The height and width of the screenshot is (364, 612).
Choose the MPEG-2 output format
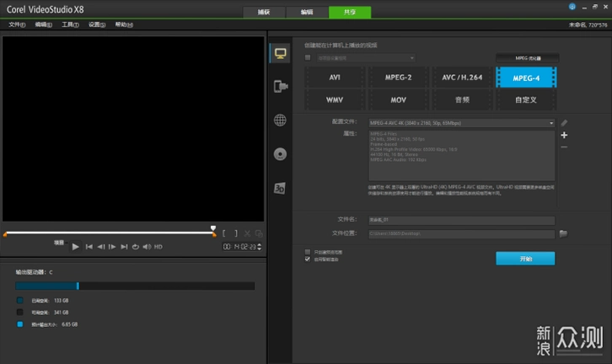(398, 78)
